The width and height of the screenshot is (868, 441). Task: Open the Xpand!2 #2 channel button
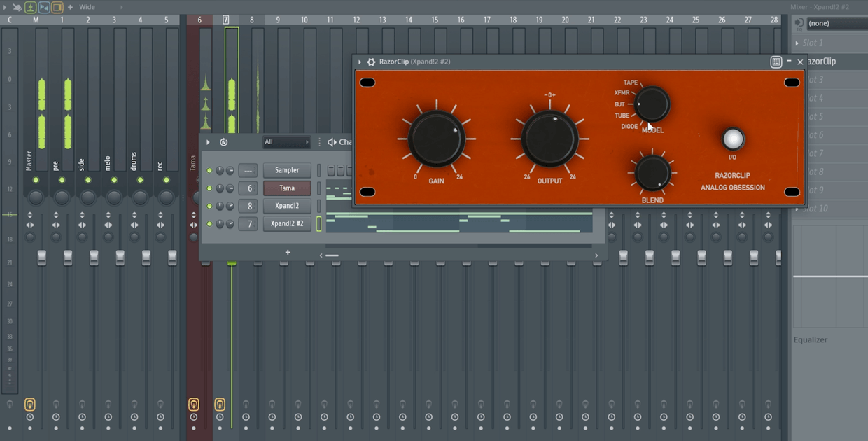(287, 224)
